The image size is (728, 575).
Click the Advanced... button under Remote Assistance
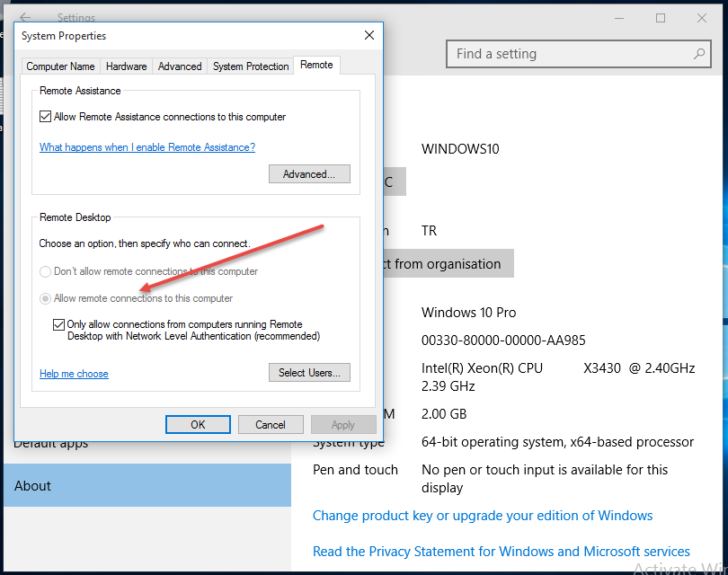pyautogui.click(x=309, y=174)
